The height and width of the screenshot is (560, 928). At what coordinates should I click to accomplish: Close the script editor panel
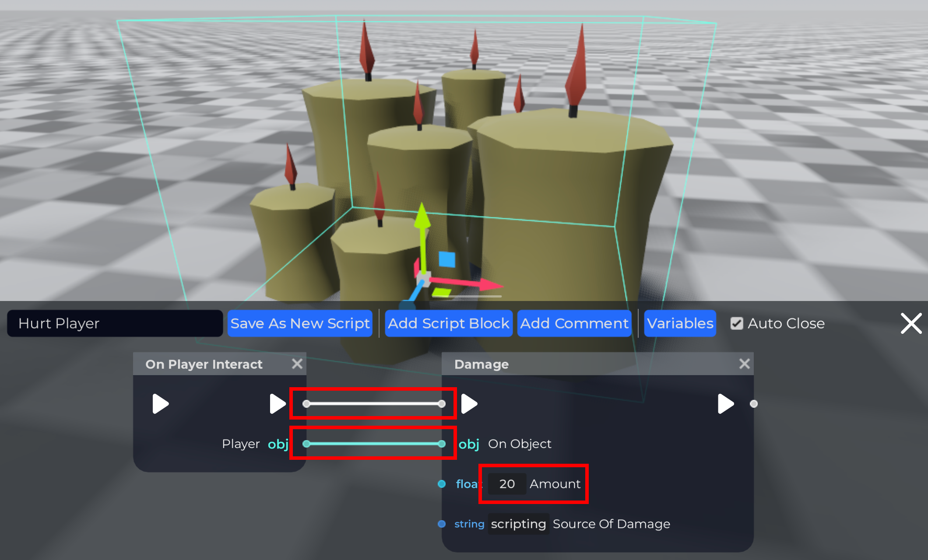tap(911, 323)
